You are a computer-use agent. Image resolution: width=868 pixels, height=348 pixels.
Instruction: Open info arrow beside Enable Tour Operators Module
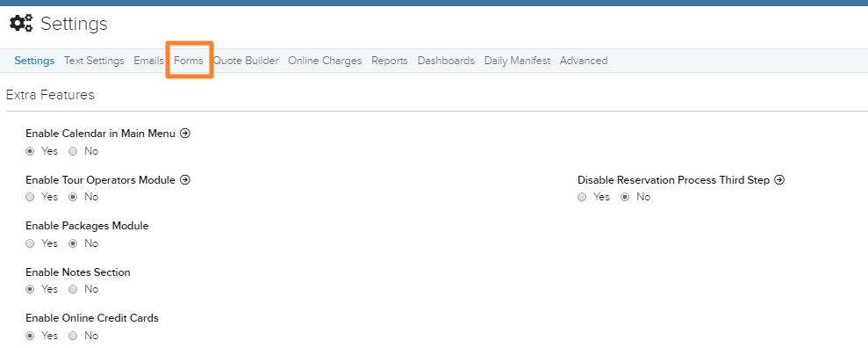[x=185, y=179]
